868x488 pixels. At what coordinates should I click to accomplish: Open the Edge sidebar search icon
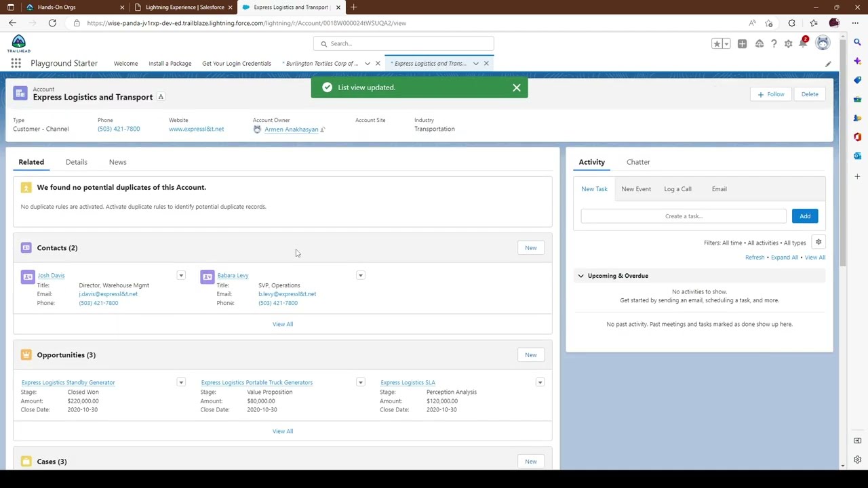click(857, 42)
